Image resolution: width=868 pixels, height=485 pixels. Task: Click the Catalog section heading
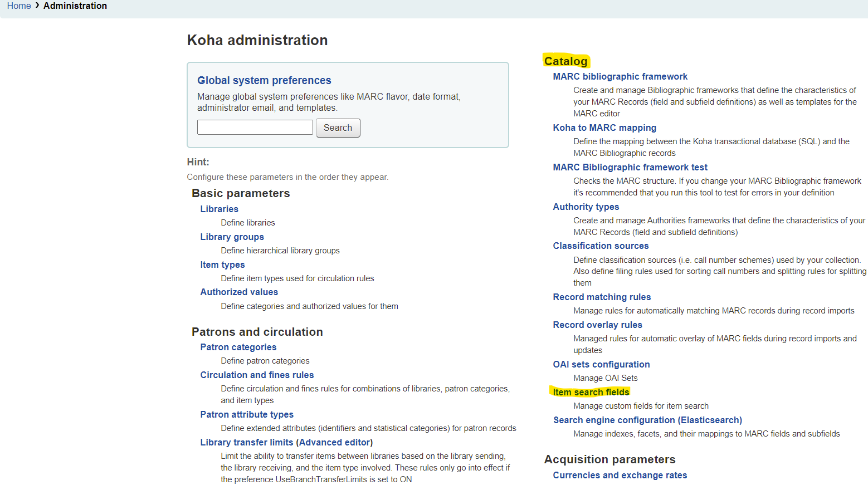(565, 61)
